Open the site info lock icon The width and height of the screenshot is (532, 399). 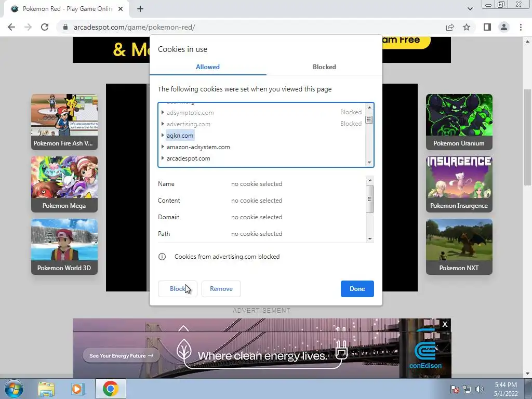click(x=65, y=27)
